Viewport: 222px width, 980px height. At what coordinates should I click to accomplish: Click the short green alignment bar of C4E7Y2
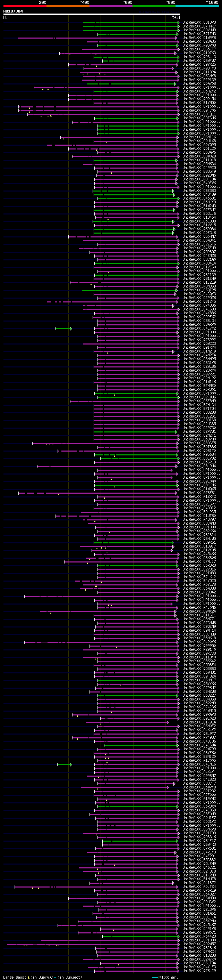(x=63, y=328)
